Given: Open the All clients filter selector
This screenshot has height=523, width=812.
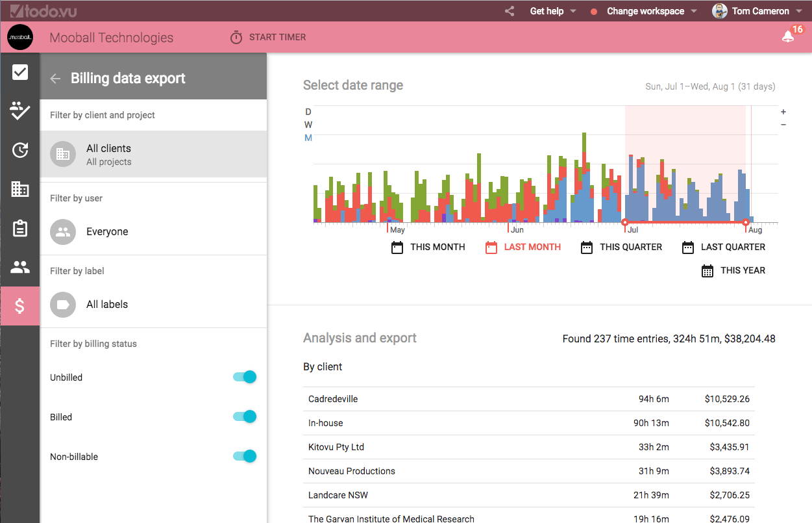Looking at the screenshot, I should point(153,154).
